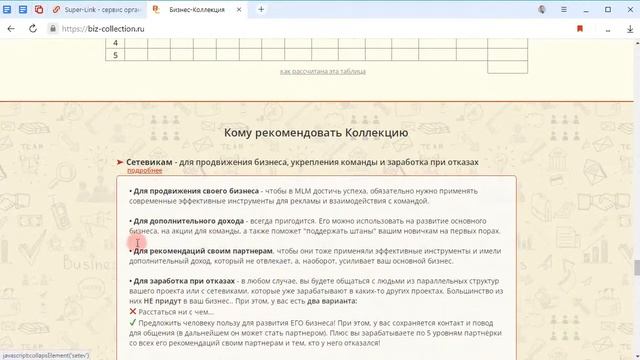Click the site security lock icon
The image size is (640, 360).
52,29
